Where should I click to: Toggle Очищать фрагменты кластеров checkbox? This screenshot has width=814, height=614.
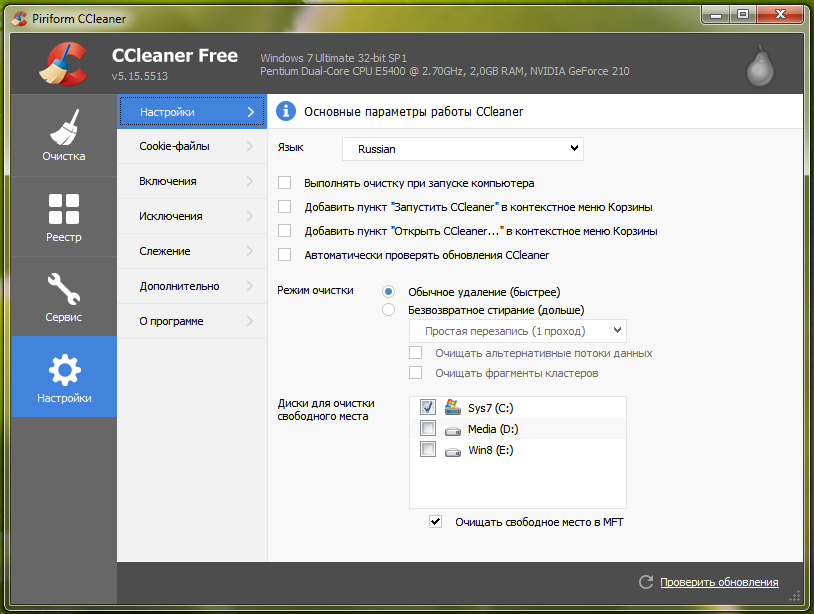coord(415,373)
